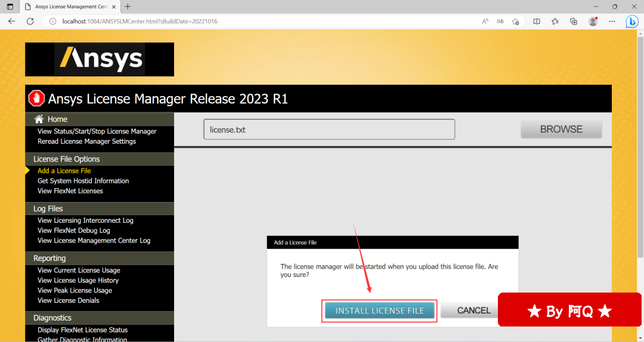
Task: Click the license manager confirmation message text
Action: click(389, 271)
